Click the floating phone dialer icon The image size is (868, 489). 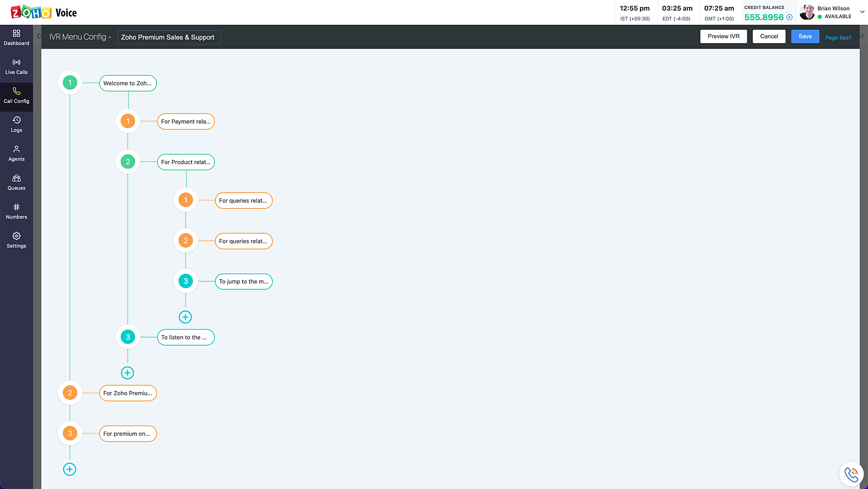(851, 474)
